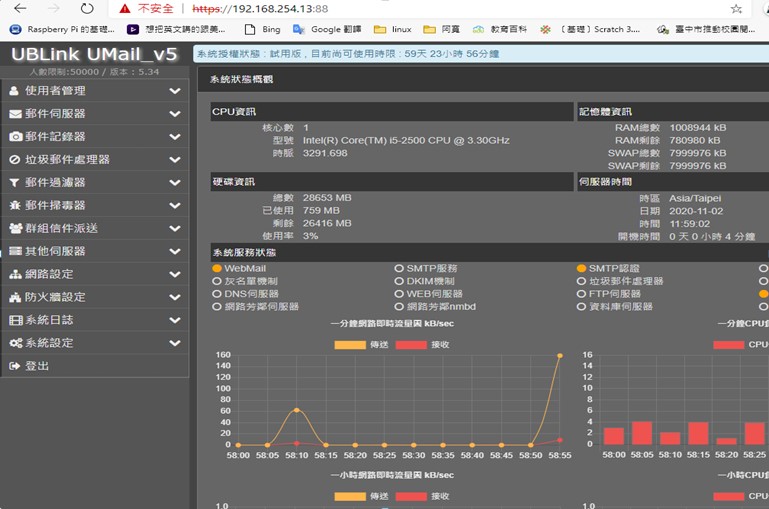Screen dimensions: 769x509
Task: Expand the 群組信件派送 chevron
Action: click(175, 229)
